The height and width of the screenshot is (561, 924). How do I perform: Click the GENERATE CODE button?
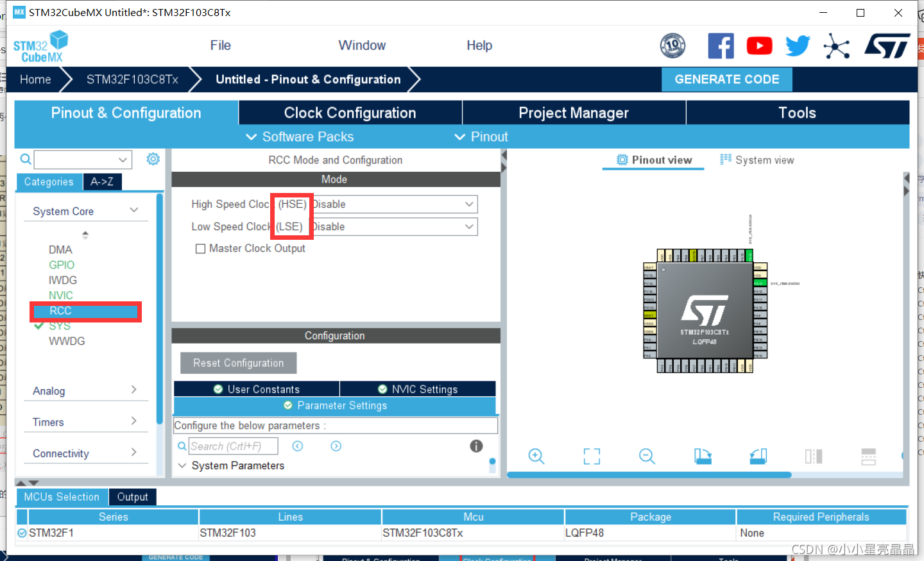tap(727, 80)
